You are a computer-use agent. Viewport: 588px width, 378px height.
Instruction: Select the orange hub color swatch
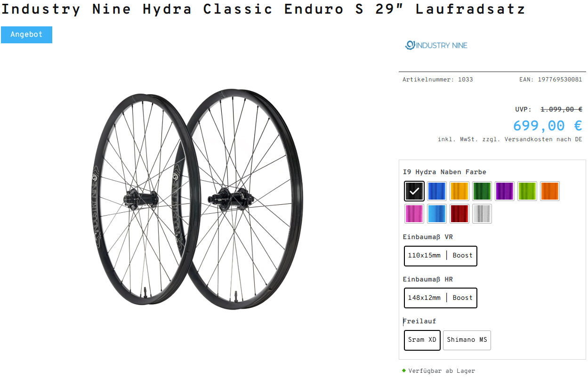click(550, 191)
